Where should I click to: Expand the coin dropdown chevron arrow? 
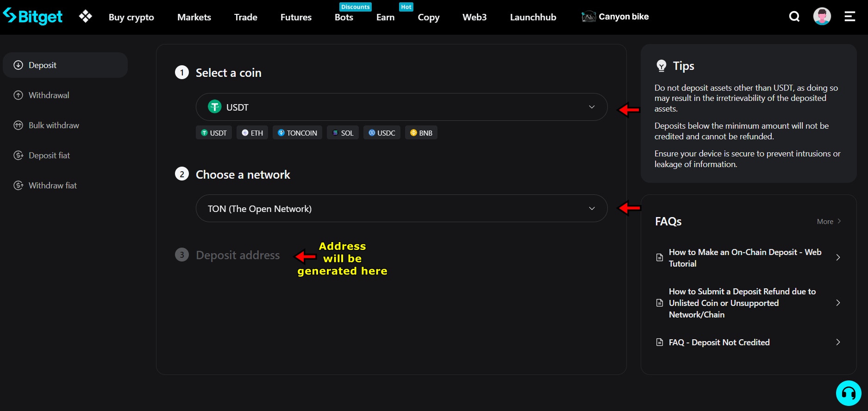(x=592, y=107)
